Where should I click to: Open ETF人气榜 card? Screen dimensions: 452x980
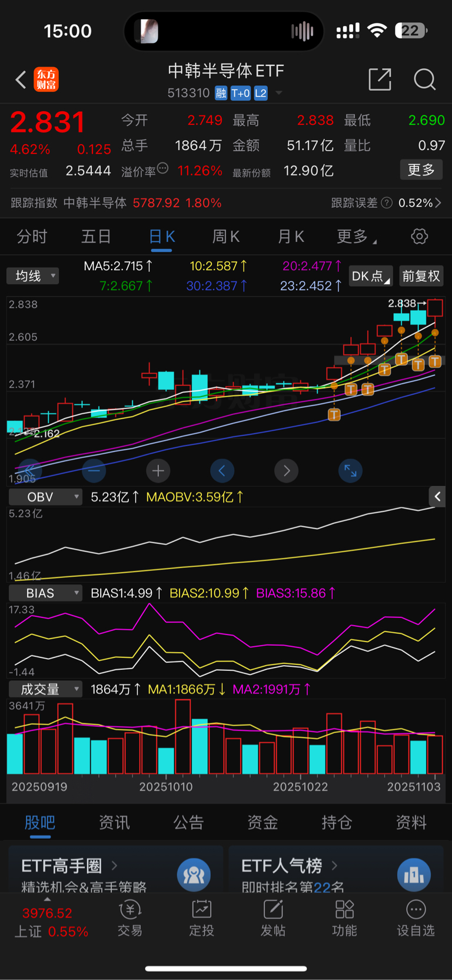coord(335,869)
